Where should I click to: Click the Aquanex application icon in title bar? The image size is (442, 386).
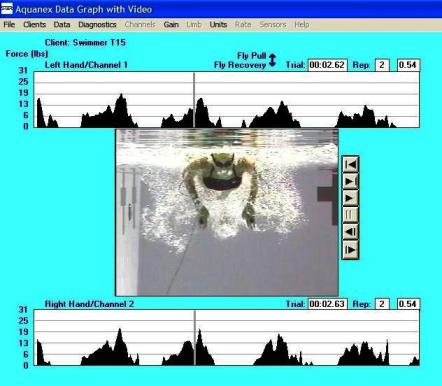[x=7, y=9]
